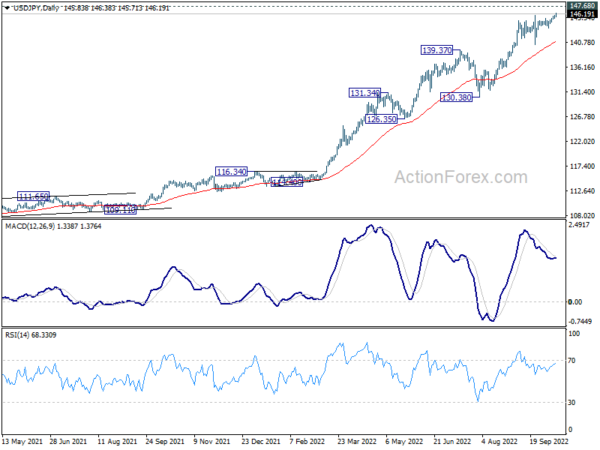Click the 139.370 price label box

pyautogui.click(x=437, y=50)
